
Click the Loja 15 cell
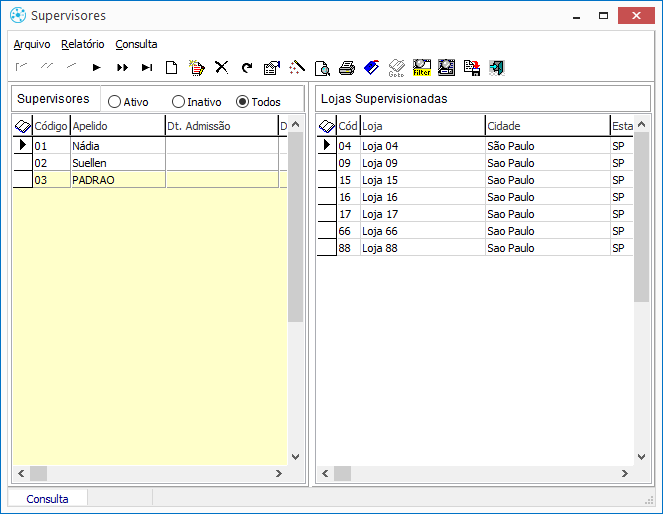422,180
